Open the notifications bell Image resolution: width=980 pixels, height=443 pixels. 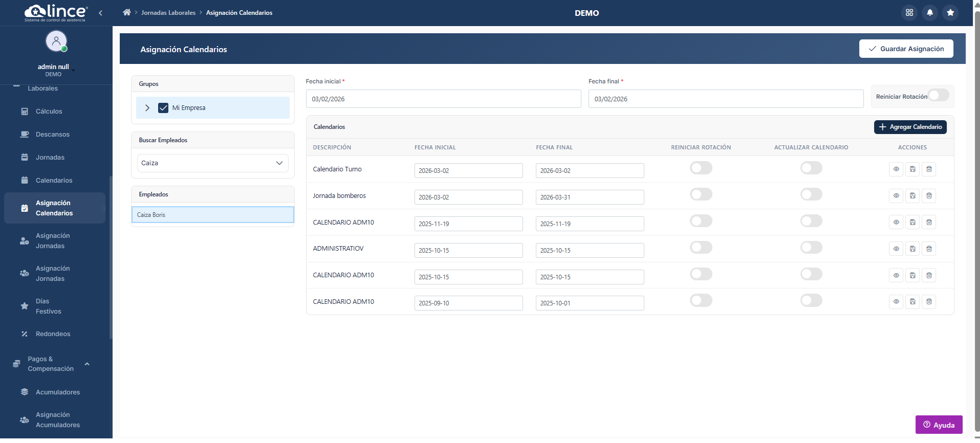[930, 12]
